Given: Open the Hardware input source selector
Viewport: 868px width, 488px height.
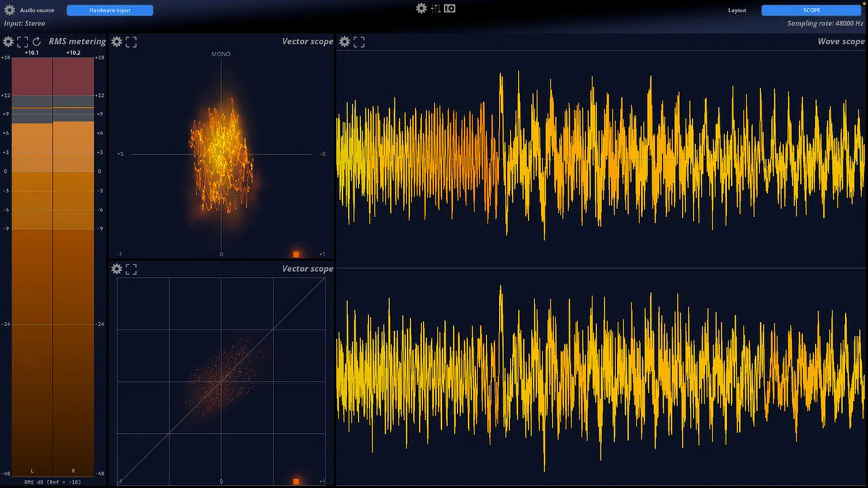Looking at the screenshot, I should (110, 10).
